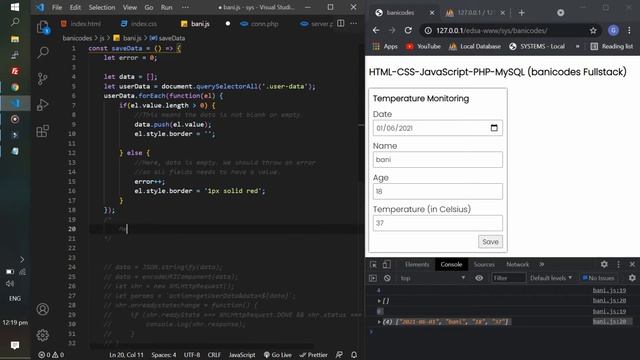The image size is (640, 360).
Task: Show notifications bell in status bar
Action: [354, 355]
